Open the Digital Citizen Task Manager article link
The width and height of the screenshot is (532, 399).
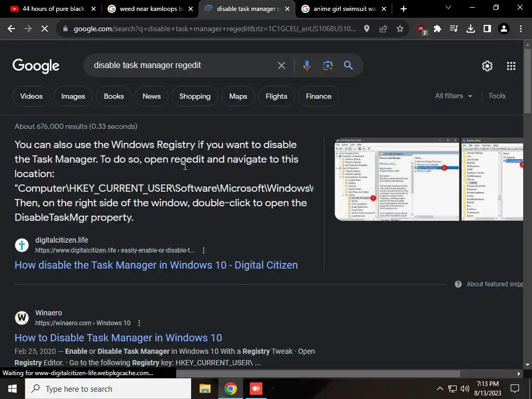[156, 265]
